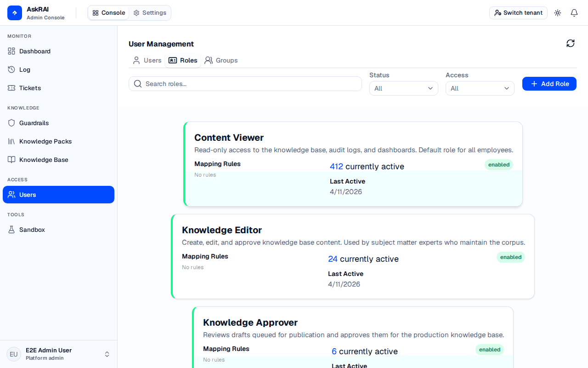
Task: Click the EU user avatar
Action: (x=14, y=354)
